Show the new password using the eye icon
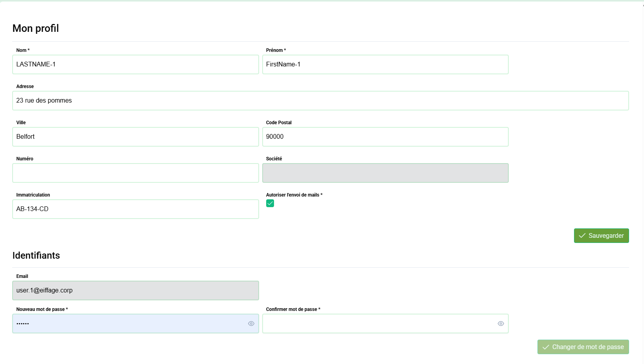The image size is (644, 364). (x=251, y=324)
